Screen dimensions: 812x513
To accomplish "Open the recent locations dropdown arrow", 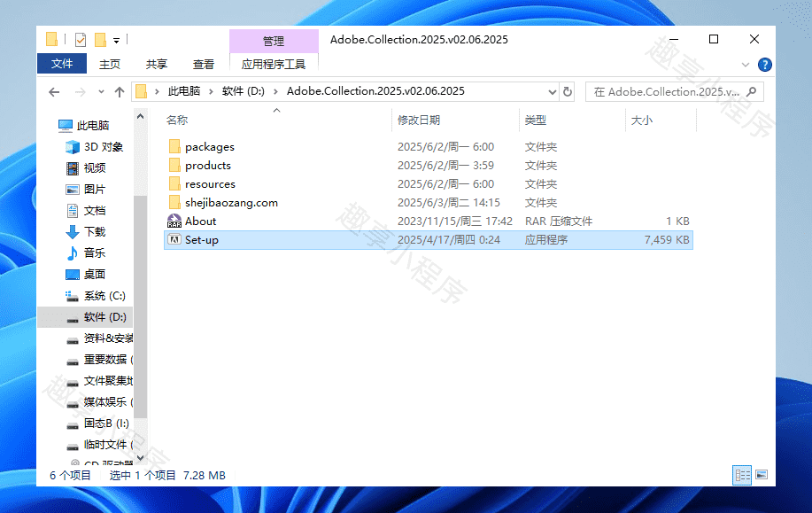I will (101, 92).
